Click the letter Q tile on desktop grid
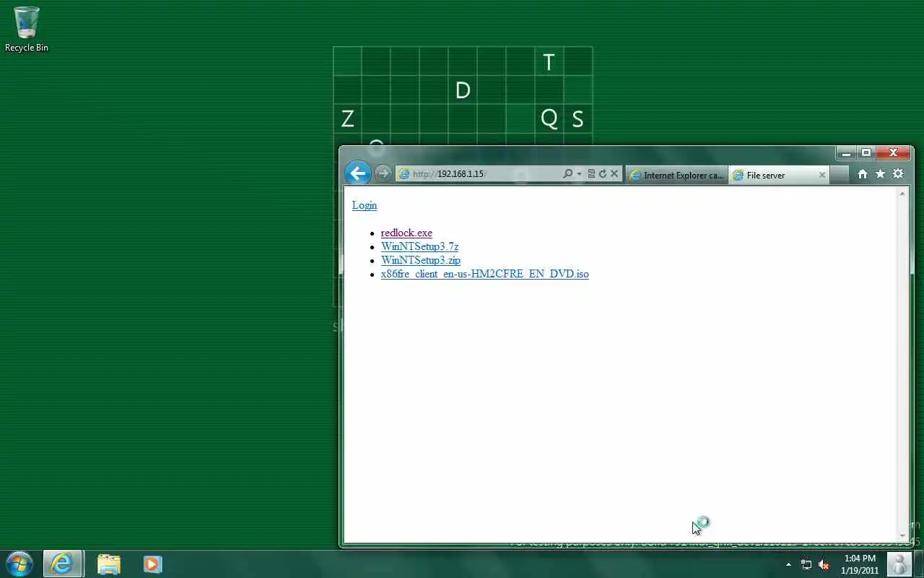The width and height of the screenshot is (924, 578). coord(549,118)
